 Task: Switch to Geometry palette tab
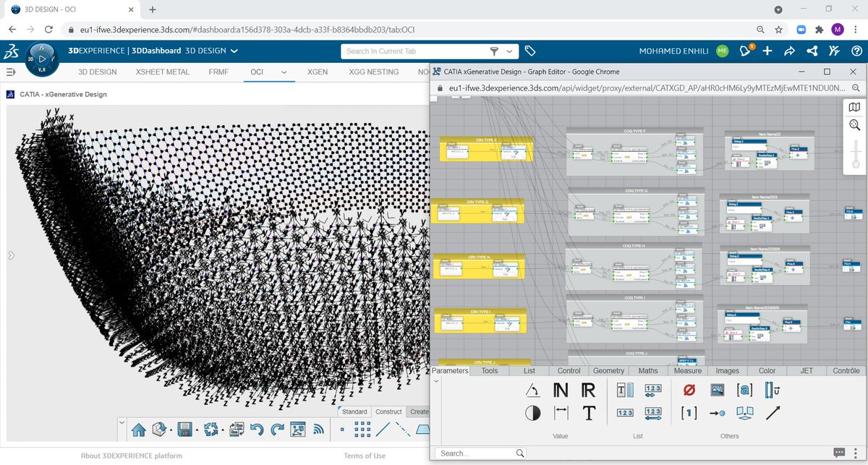point(608,371)
